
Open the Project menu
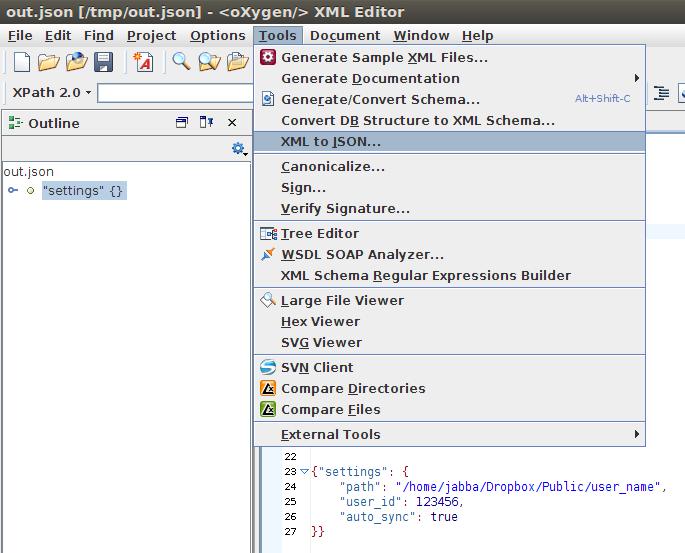[x=152, y=35]
